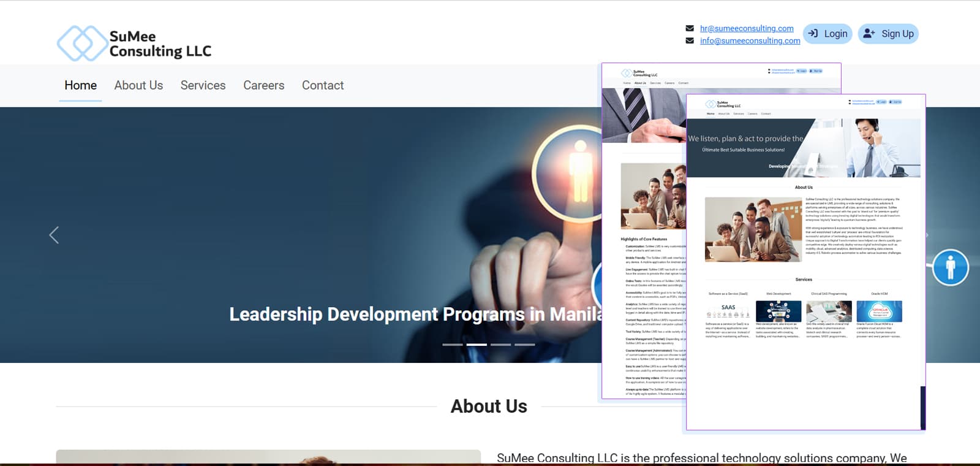Screen dimensions: 980x466
Task: Click the About Us section heading
Action: point(489,406)
